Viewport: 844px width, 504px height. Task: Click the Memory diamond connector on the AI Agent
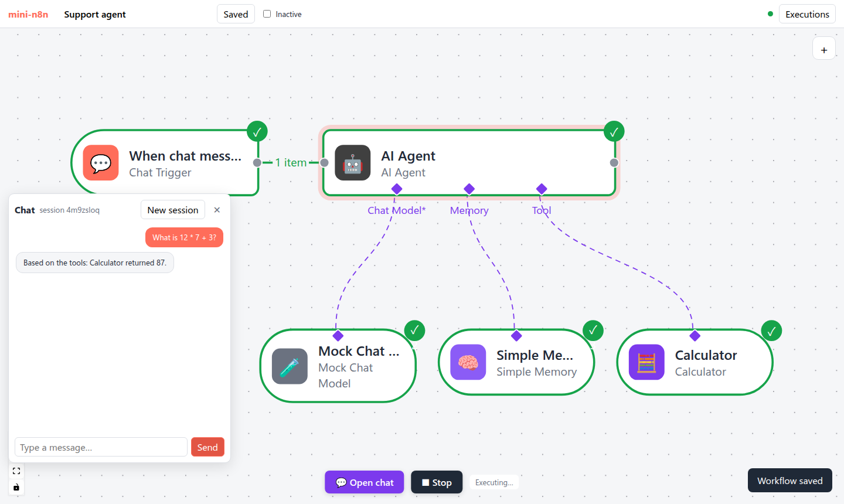[x=469, y=189]
